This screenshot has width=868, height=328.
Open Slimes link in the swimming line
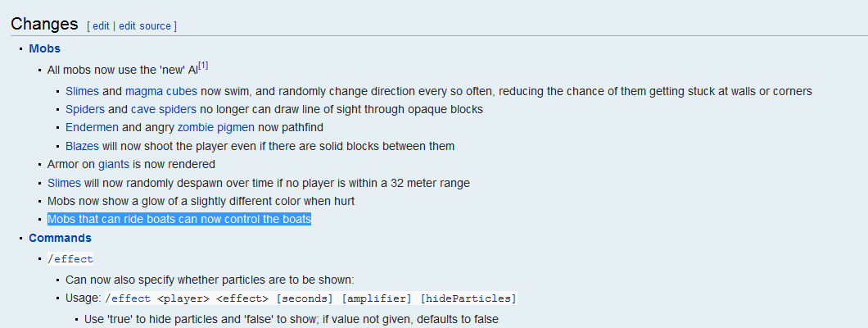(x=83, y=91)
